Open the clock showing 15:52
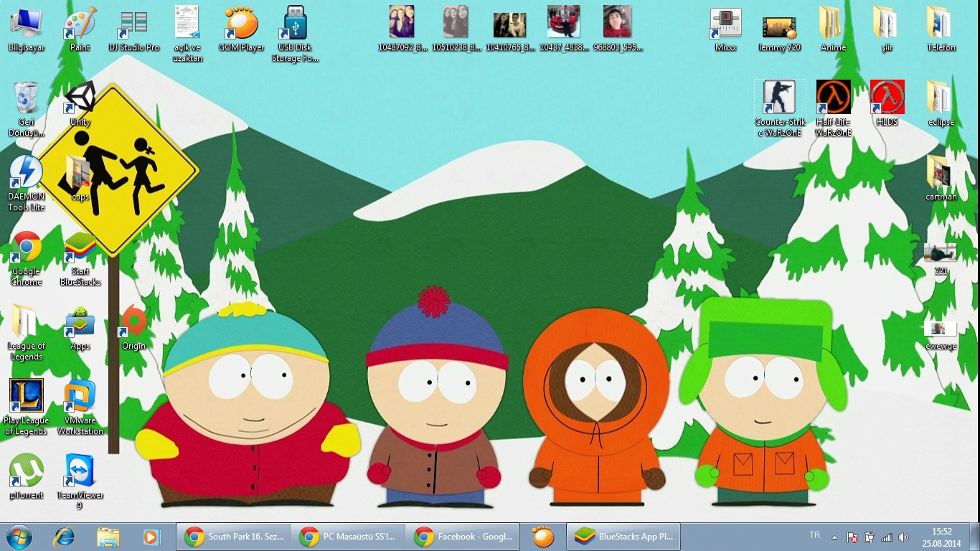 [942, 537]
